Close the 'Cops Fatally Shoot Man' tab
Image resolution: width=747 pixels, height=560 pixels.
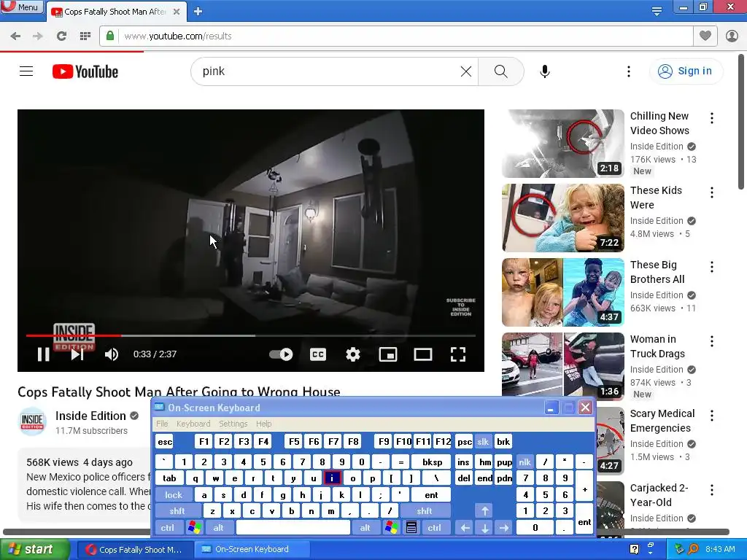point(177,12)
